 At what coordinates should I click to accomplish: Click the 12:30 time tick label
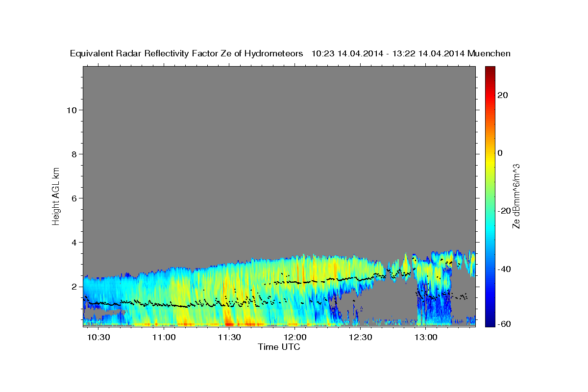[x=361, y=338]
